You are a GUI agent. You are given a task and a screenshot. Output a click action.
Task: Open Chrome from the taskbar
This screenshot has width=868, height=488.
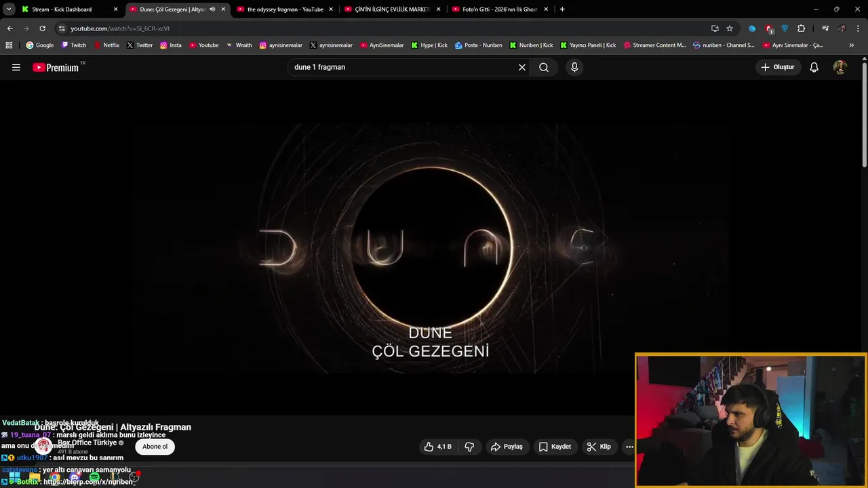tap(54, 479)
